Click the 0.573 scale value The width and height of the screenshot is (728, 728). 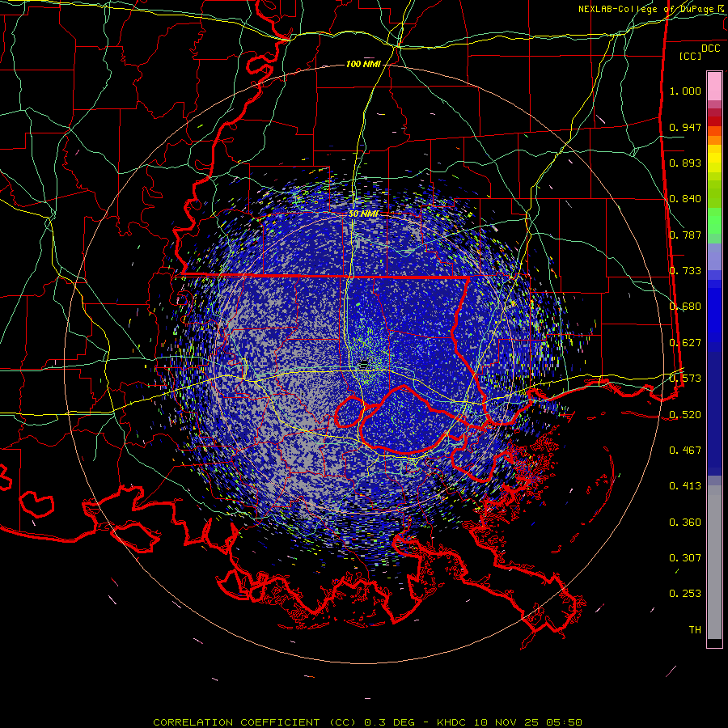(x=685, y=379)
